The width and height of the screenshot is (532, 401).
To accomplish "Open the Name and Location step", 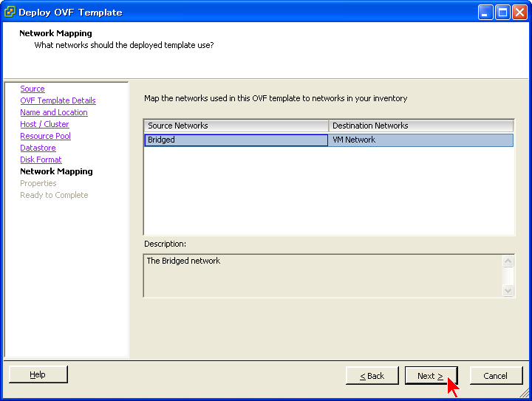I will [x=54, y=112].
